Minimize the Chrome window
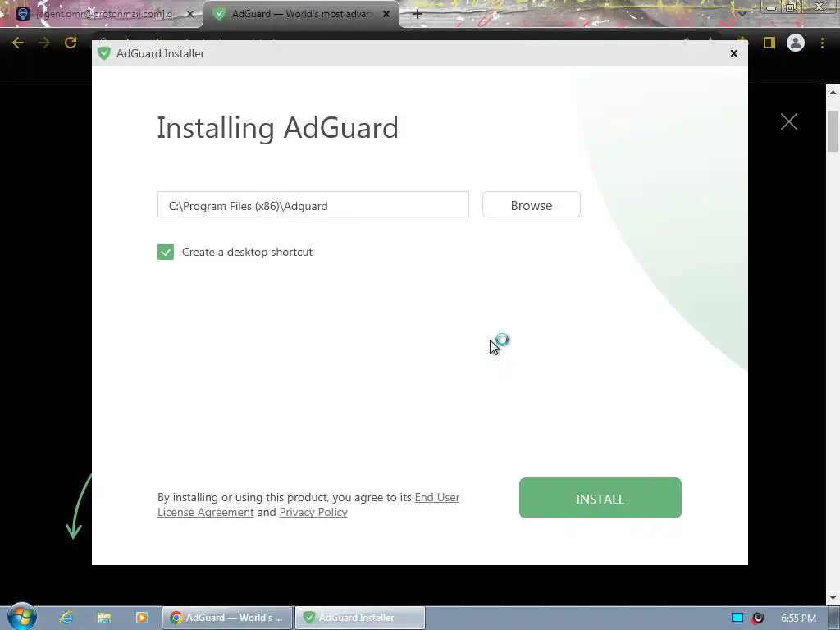This screenshot has height=630, width=840. tap(770, 7)
